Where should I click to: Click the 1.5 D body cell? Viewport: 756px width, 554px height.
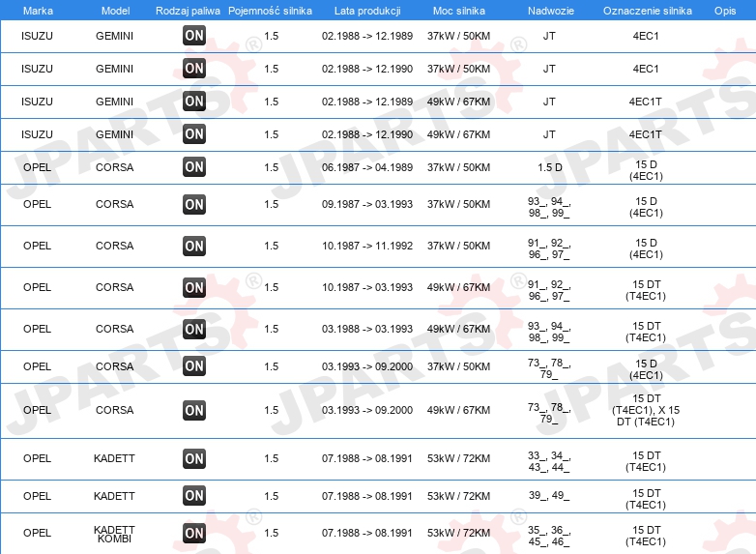pyautogui.click(x=550, y=167)
